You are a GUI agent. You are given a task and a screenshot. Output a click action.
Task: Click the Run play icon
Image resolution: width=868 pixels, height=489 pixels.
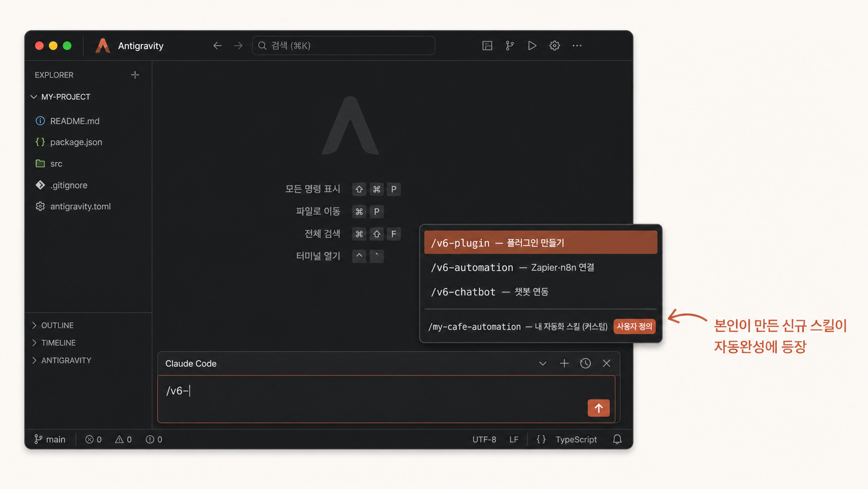point(532,46)
